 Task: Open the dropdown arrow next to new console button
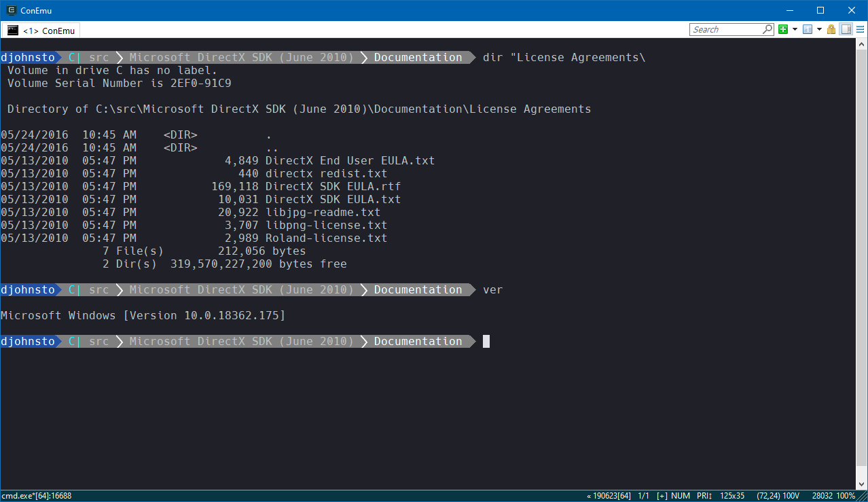(x=795, y=30)
